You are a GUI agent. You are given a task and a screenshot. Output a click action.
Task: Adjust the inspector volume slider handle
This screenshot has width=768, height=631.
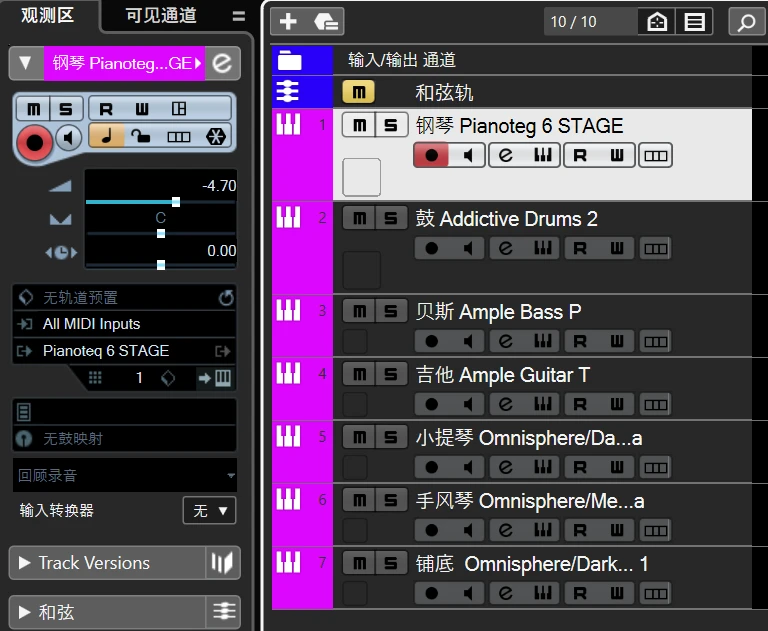(x=176, y=202)
